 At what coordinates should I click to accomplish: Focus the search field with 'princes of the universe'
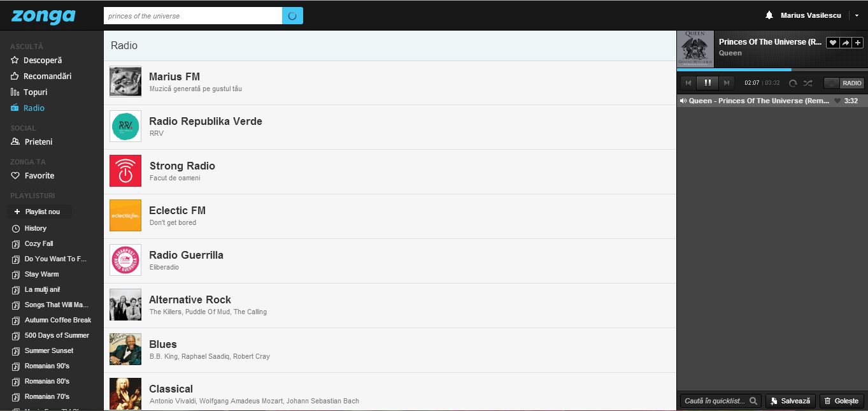tap(193, 16)
